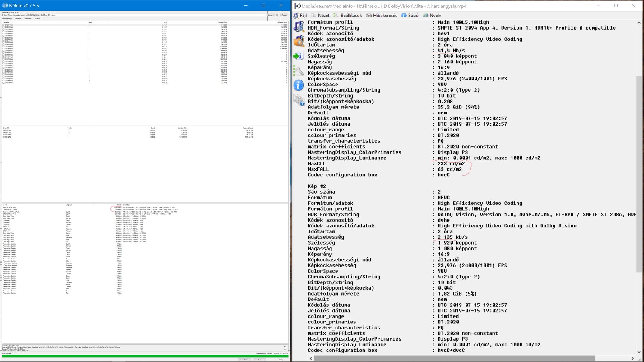This screenshot has width=644, height=362.
Task: Check the 00802.MPLS playlist checkbox
Action: (x=3, y=29)
